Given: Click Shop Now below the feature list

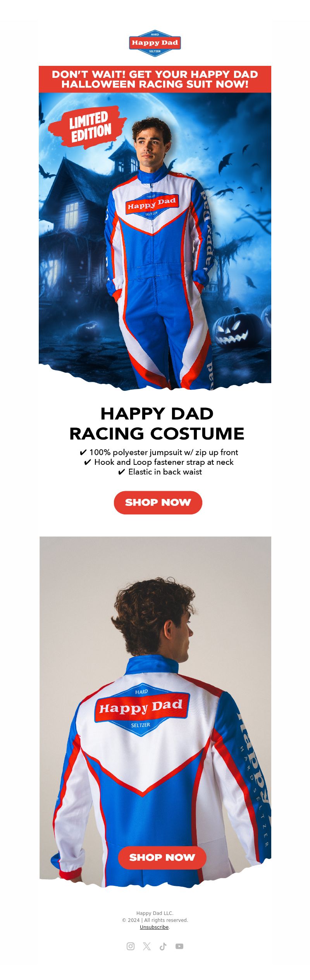Looking at the screenshot, I should [158, 502].
